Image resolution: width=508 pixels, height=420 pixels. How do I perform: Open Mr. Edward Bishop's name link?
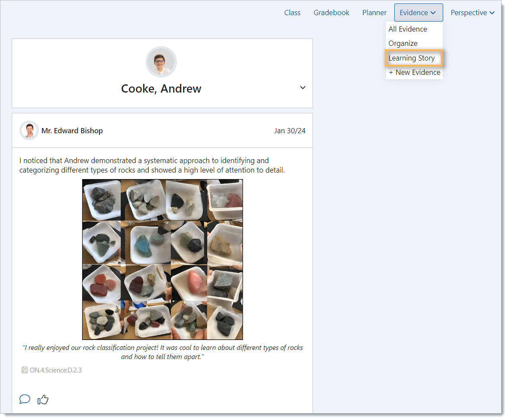coord(72,131)
